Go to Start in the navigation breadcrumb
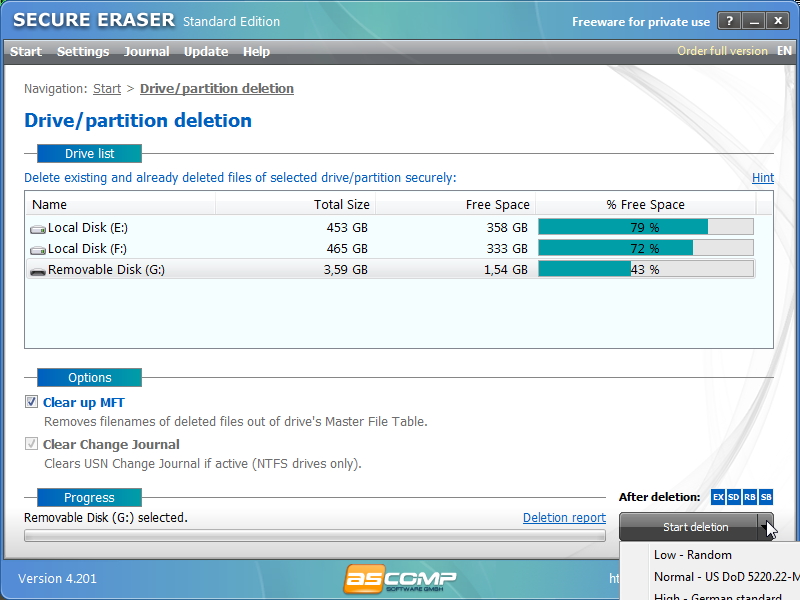 [x=107, y=89]
